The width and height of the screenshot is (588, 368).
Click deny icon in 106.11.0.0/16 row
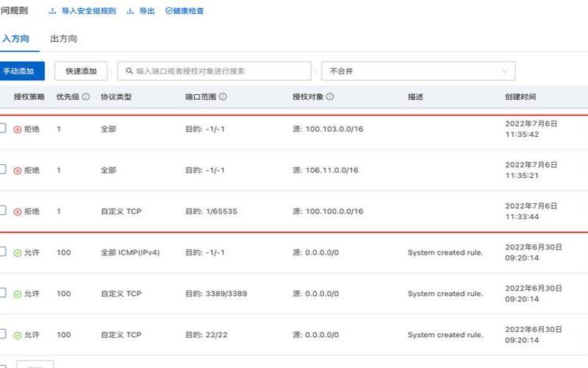[17, 171]
